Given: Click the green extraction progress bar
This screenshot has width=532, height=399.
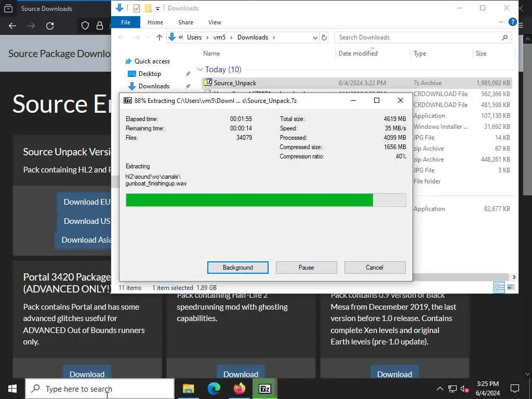Looking at the screenshot, I should pyautogui.click(x=265, y=200).
